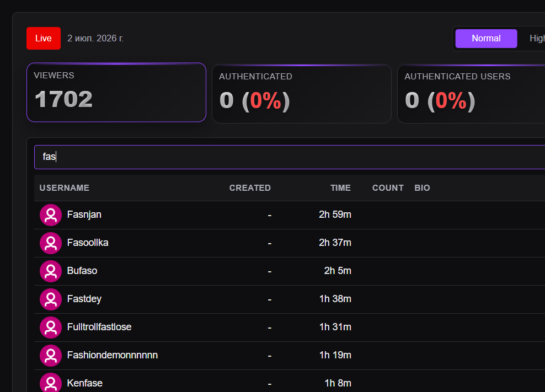Open the Authenticated Users stat card
This screenshot has width=545, height=392.
tap(471, 94)
